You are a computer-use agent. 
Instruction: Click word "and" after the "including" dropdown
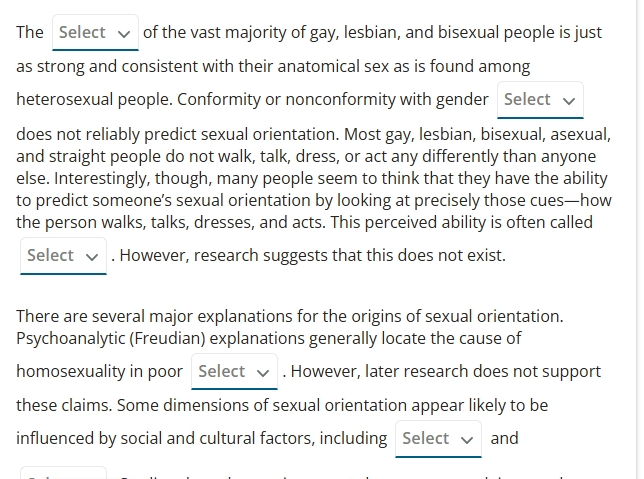tap(504, 438)
